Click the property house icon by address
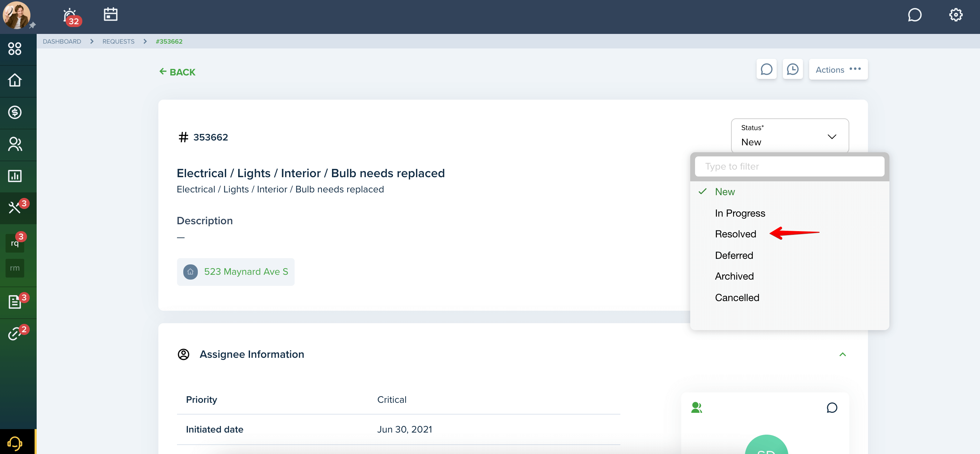980x454 pixels. (x=190, y=272)
